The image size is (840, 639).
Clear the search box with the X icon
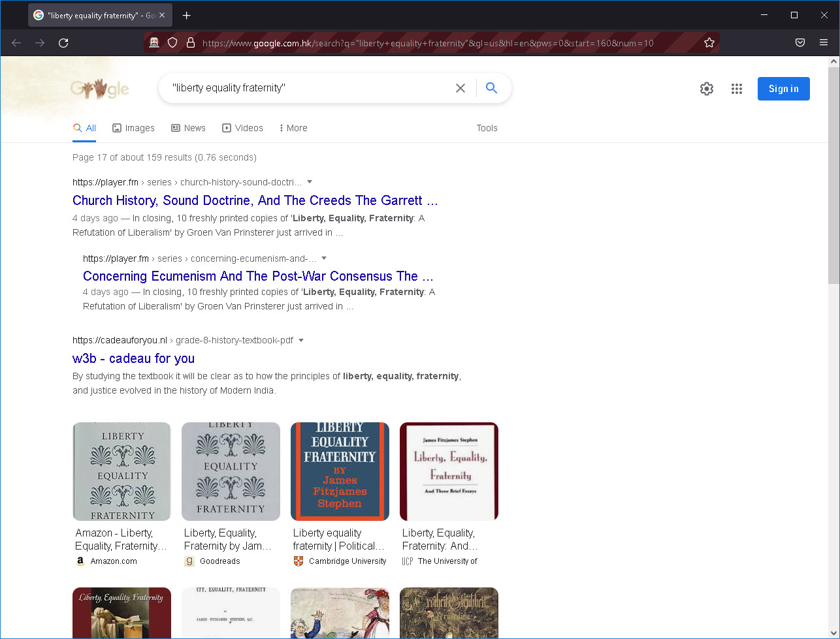[x=460, y=88]
